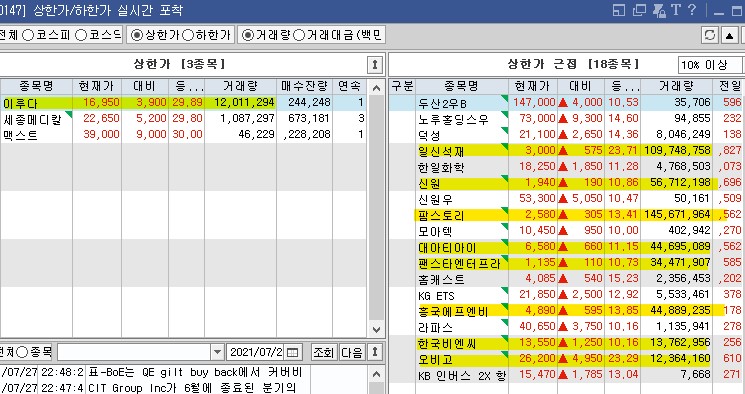
Task: Select the 세종메디칼 row
Action: pyautogui.click(x=183, y=119)
